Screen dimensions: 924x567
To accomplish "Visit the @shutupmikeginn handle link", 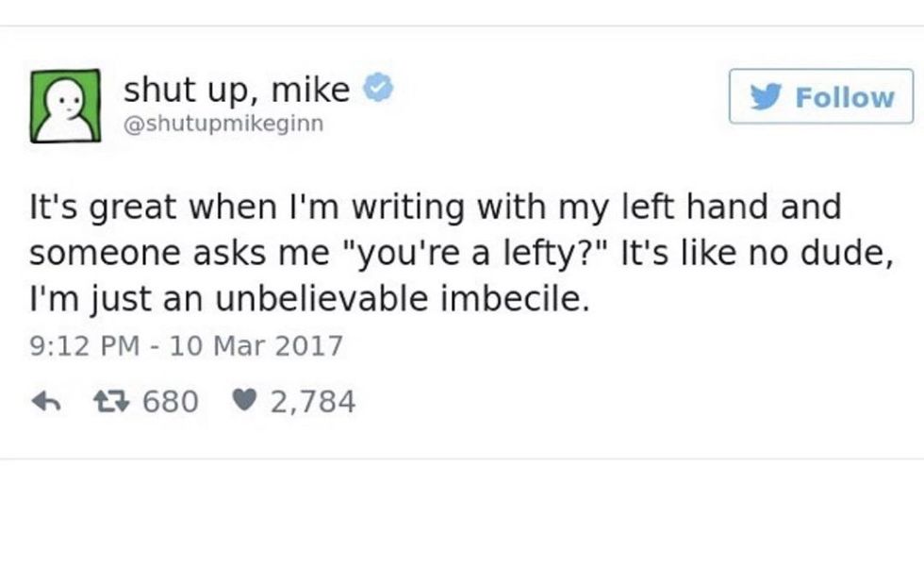I will click(223, 124).
